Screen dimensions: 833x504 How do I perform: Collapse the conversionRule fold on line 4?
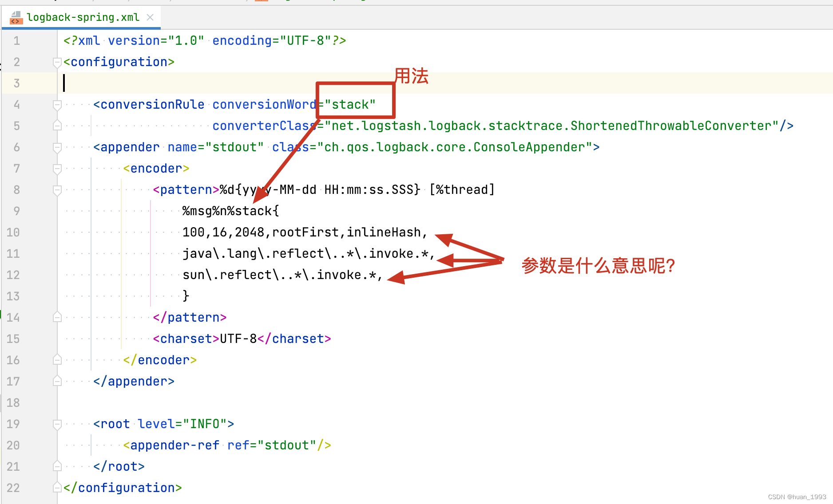[57, 105]
